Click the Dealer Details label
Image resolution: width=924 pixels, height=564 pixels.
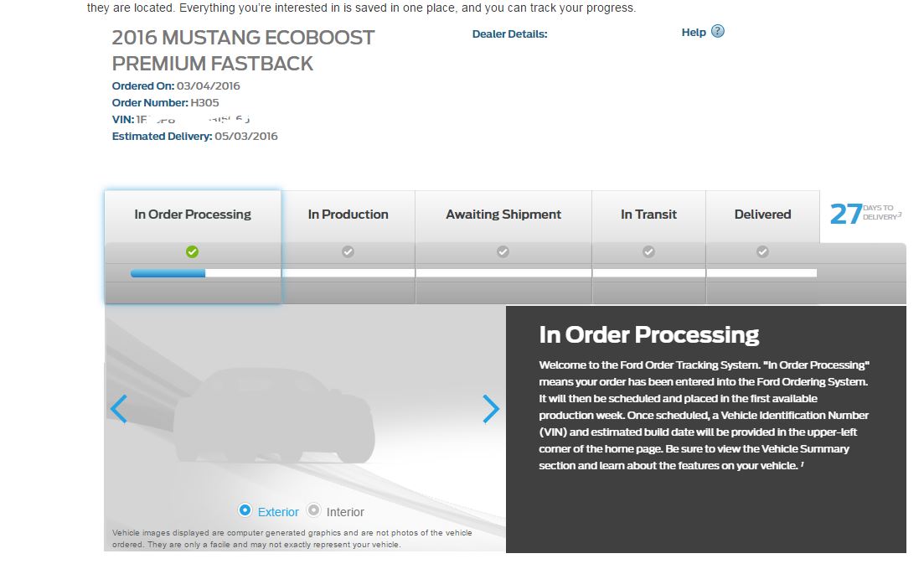tap(509, 34)
